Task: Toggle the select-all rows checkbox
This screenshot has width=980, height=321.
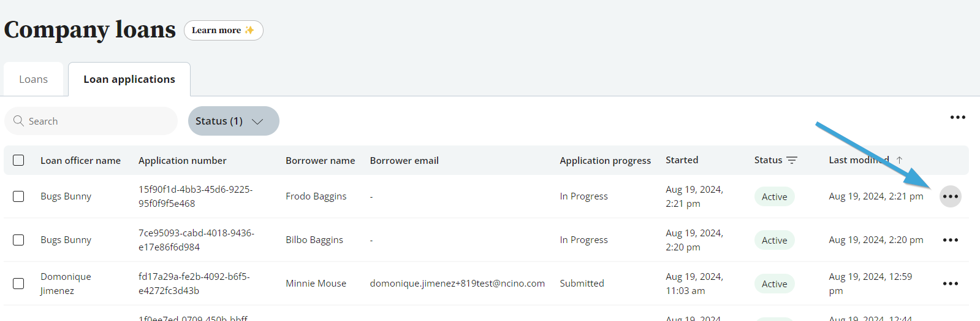Action: pos(18,160)
